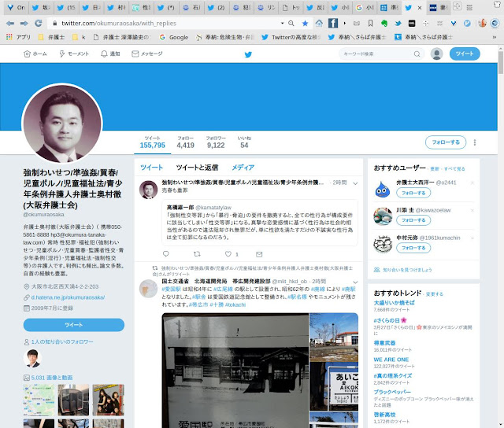
Task: Open trend ブラックペッパー
Action: 392,392
